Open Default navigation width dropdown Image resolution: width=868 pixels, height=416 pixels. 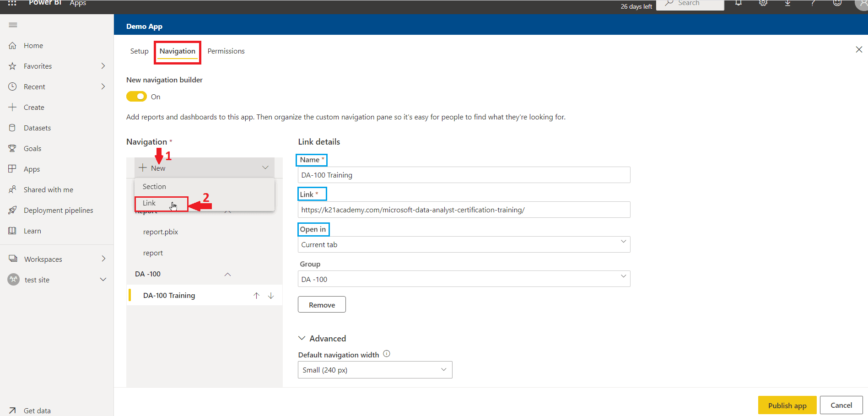375,370
